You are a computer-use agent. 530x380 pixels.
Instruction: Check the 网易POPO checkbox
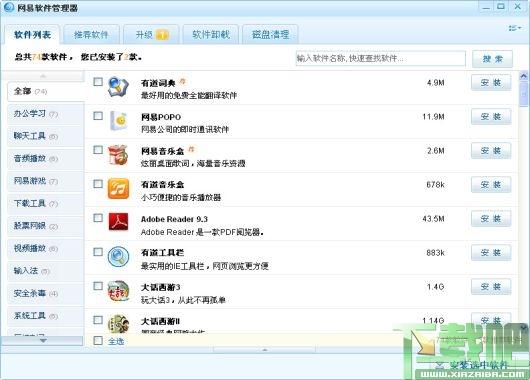(98, 116)
